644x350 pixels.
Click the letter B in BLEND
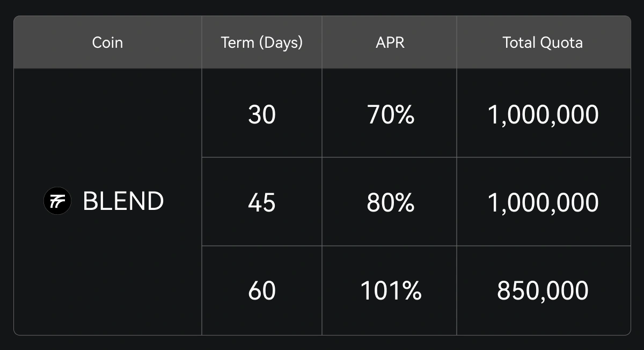[x=90, y=202]
